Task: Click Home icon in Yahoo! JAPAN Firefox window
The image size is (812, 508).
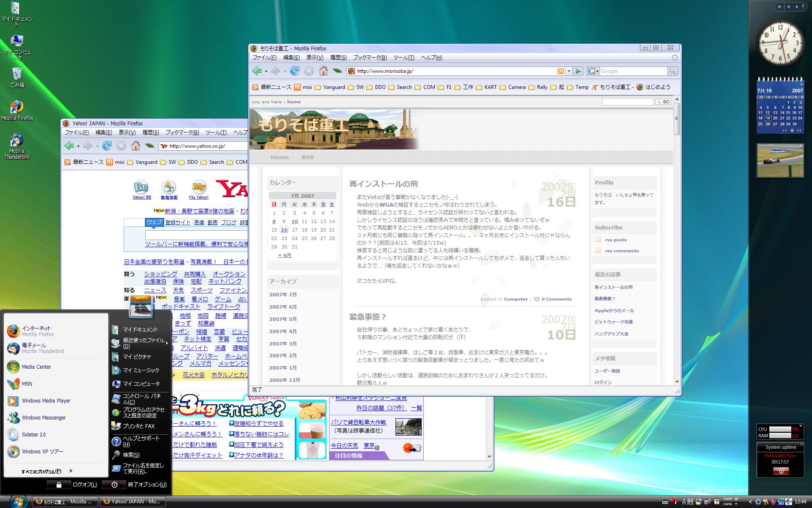Action: coord(136,146)
